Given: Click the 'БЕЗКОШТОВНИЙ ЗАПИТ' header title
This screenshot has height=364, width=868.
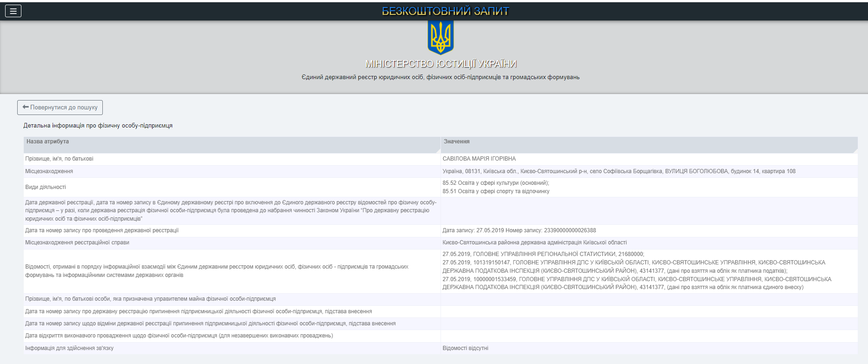Looking at the screenshot, I should [x=445, y=11].
